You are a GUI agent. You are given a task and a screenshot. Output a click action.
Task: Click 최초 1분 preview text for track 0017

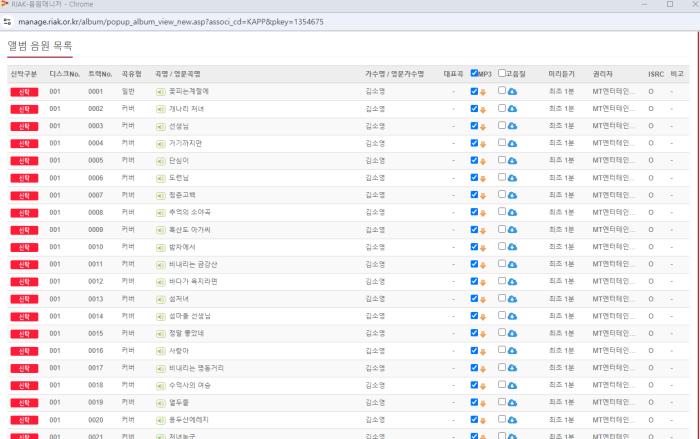coord(561,368)
